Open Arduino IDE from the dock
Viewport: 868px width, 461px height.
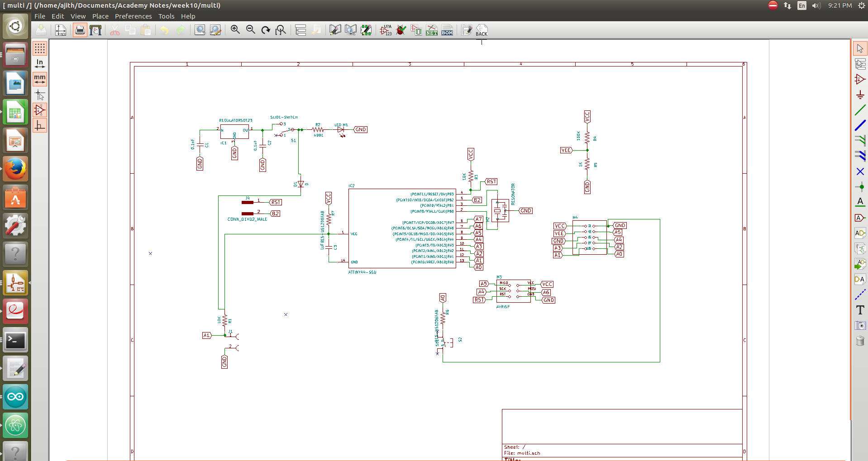click(x=15, y=397)
